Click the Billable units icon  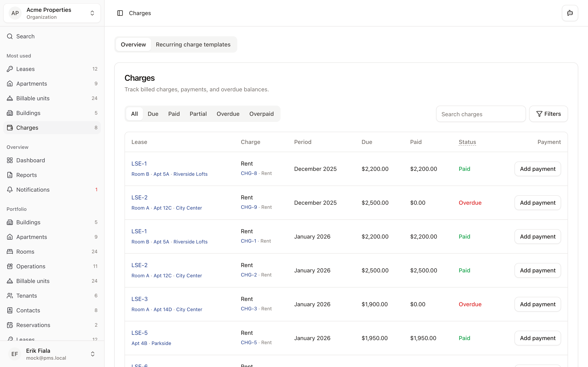10,98
